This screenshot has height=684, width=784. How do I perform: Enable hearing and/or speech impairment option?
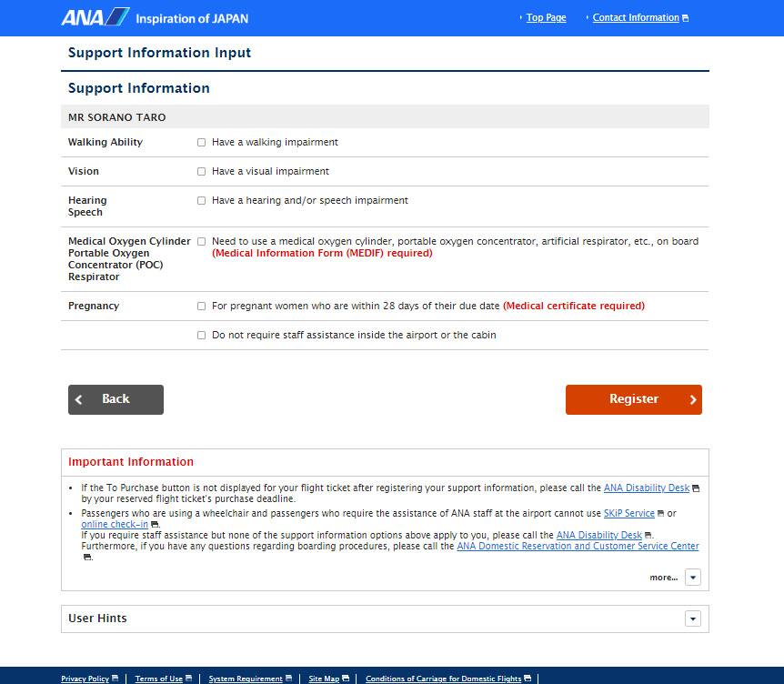coord(202,201)
